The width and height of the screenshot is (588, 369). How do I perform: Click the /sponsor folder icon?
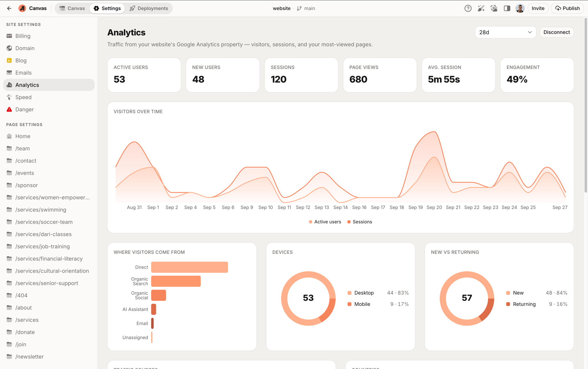[x=9, y=185]
